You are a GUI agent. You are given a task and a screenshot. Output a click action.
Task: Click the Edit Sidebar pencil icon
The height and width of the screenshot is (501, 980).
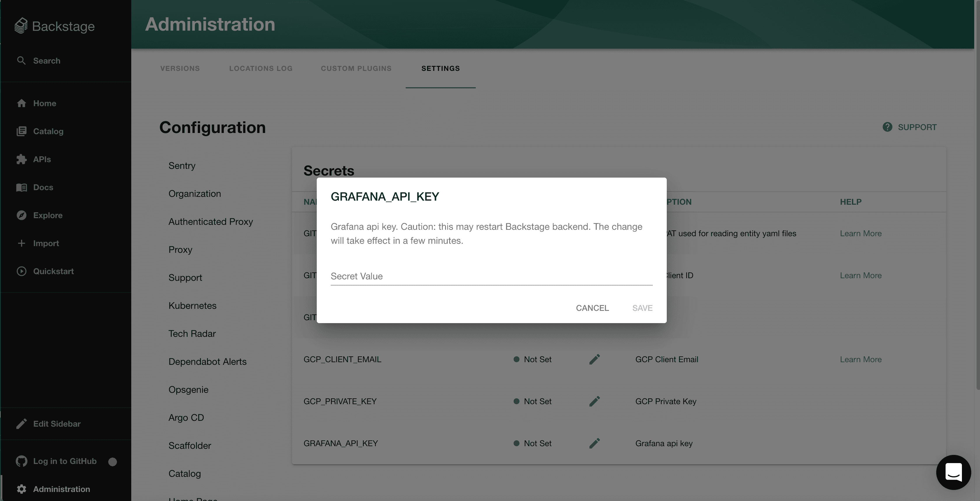(21, 424)
